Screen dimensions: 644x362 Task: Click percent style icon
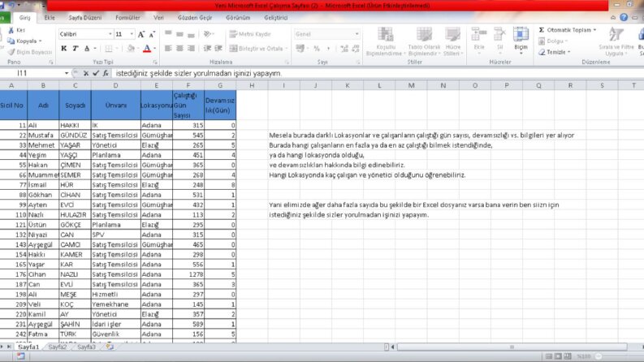click(x=317, y=49)
